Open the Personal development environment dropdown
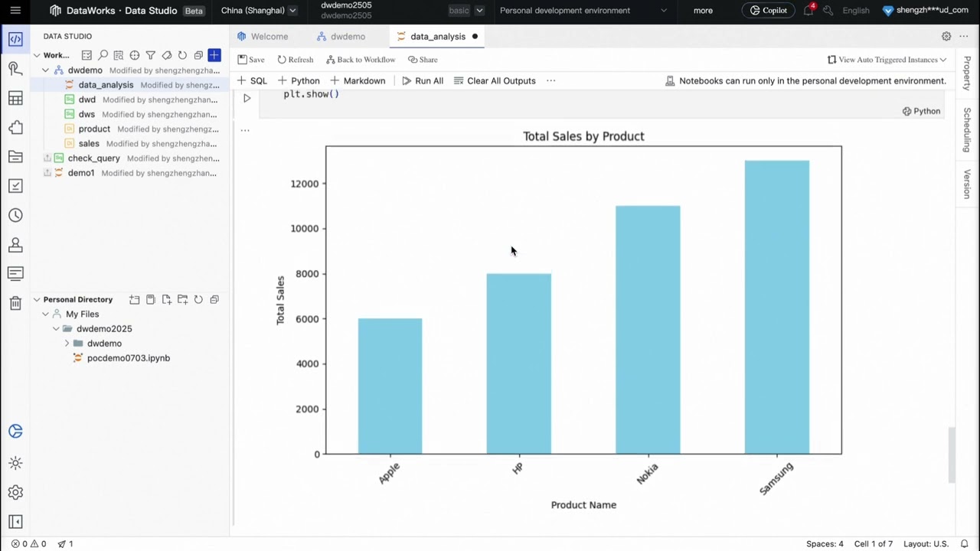Viewport: 980px width, 551px height. (x=583, y=11)
